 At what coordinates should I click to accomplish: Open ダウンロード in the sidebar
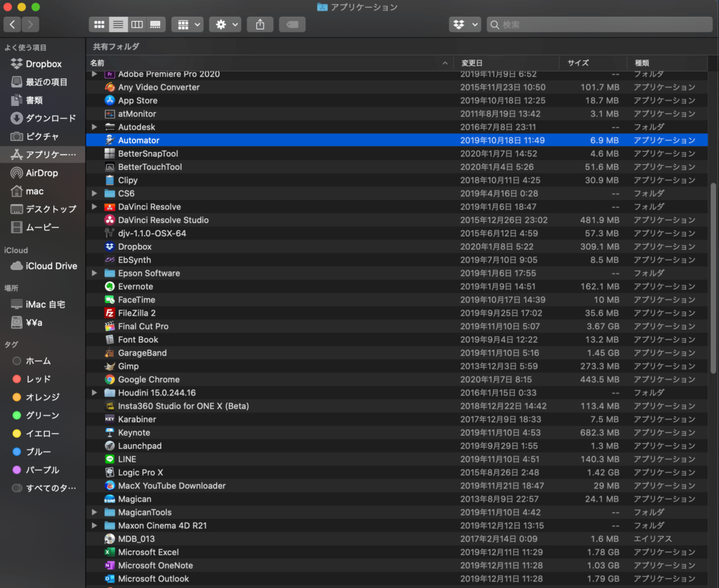point(42,119)
